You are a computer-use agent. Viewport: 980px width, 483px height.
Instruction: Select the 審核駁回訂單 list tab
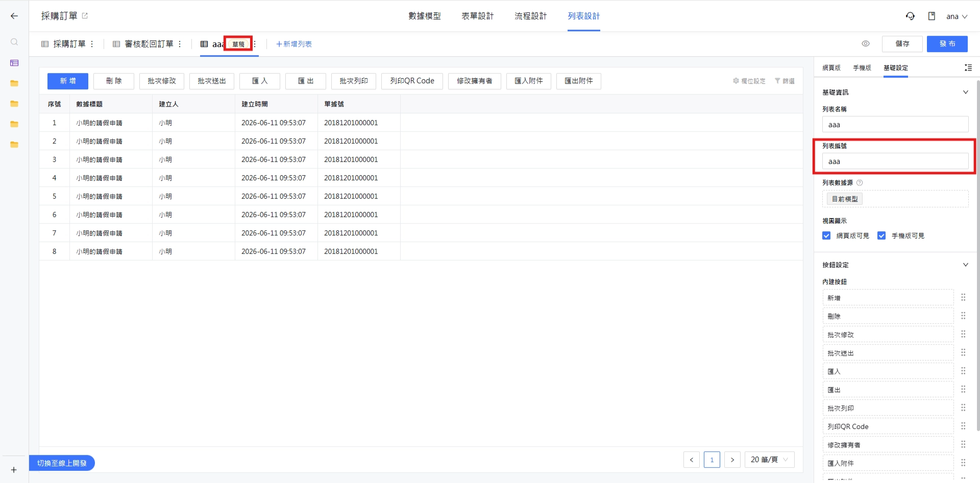pos(143,44)
